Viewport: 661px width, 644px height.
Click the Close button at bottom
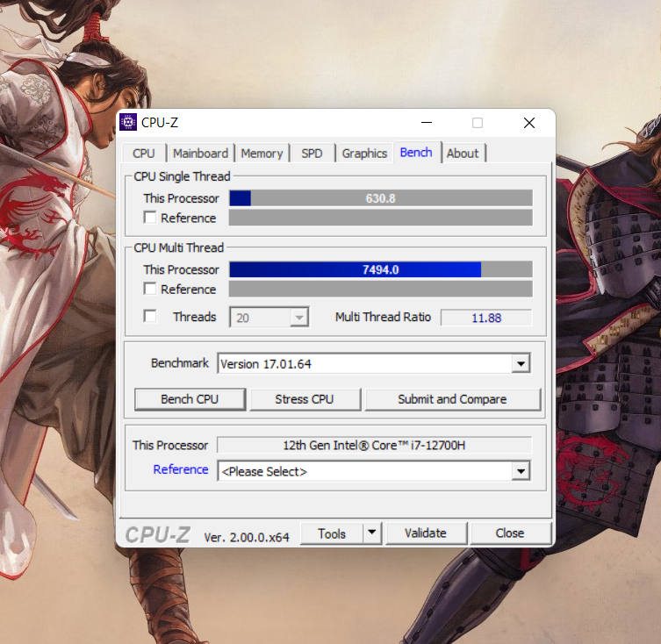coord(510,533)
